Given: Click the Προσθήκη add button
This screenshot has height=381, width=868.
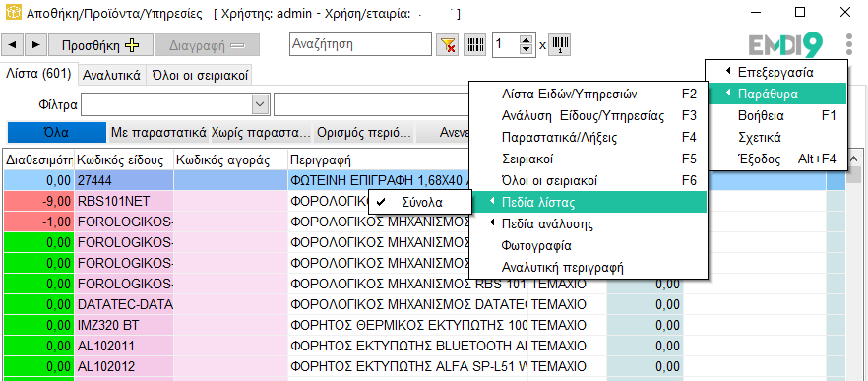Looking at the screenshot, I should [100, 45].
